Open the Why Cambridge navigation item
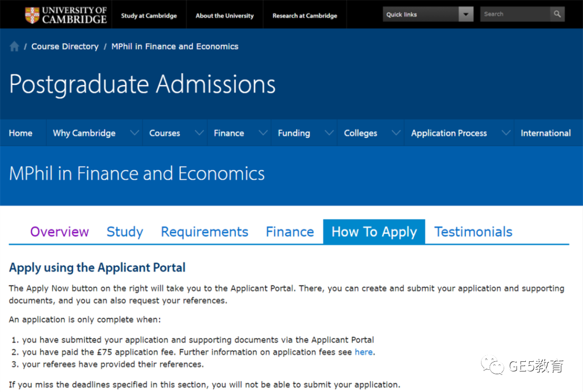The width and height of the screenshot is (583, 392). (x=84, y=133)
